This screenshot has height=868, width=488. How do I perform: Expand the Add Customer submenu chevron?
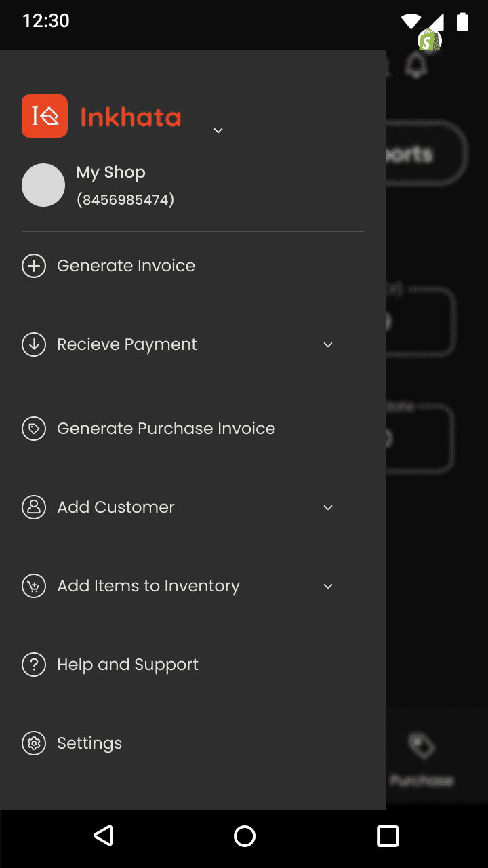click(328, 508)
